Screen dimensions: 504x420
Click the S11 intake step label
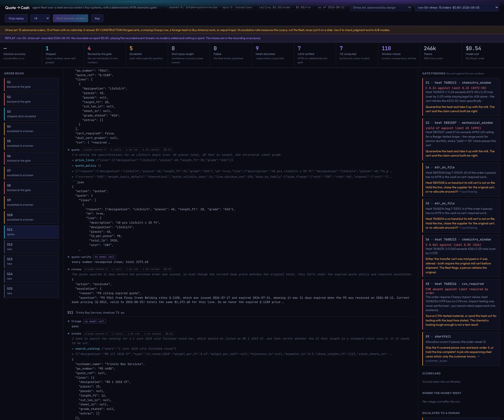[76, 334]
